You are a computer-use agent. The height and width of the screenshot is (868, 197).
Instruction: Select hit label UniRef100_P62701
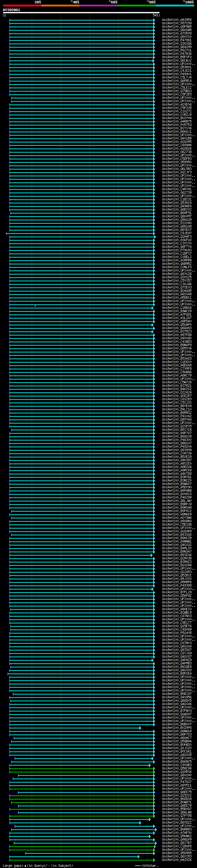pyautogui.click(x=177, y=50)
